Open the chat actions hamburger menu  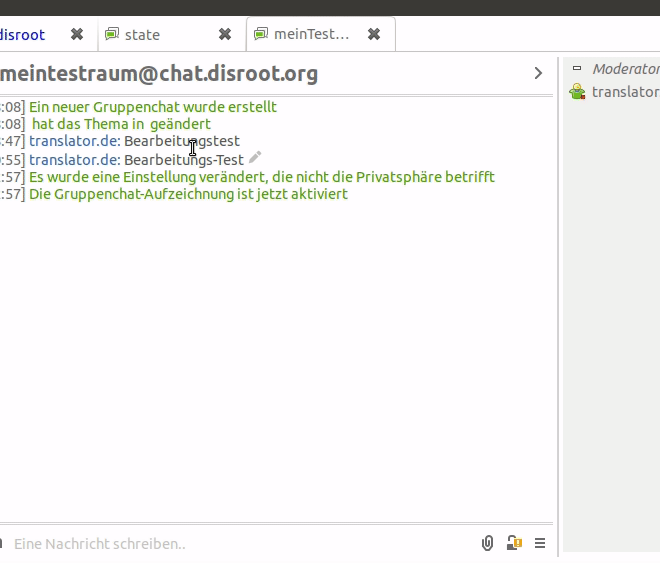click(x=540, y=543)
